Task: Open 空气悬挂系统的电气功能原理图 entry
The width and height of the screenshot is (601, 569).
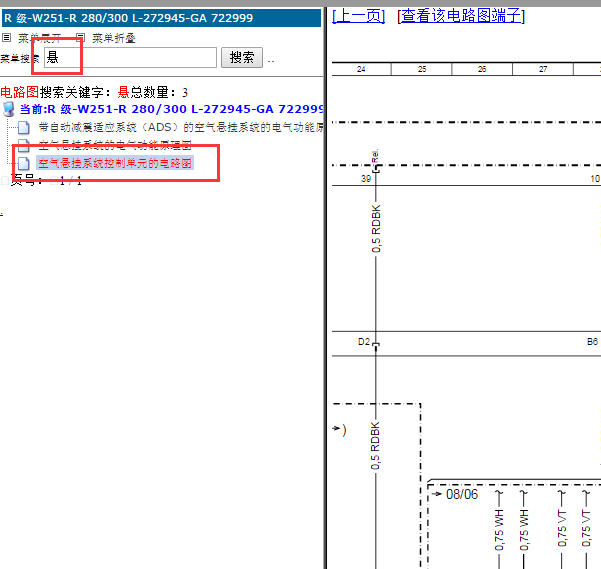Action: (x=114, y=145)
